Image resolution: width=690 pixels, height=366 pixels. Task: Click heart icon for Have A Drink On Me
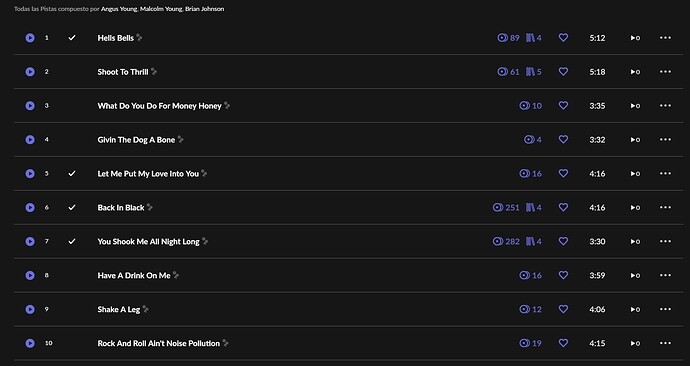click(x=563, y=275)
